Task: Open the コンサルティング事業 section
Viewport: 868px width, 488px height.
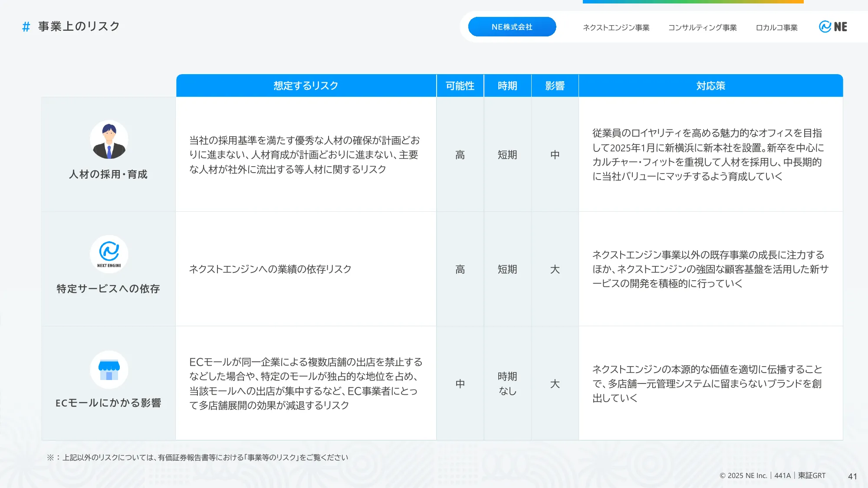Action: pos(702,28)
